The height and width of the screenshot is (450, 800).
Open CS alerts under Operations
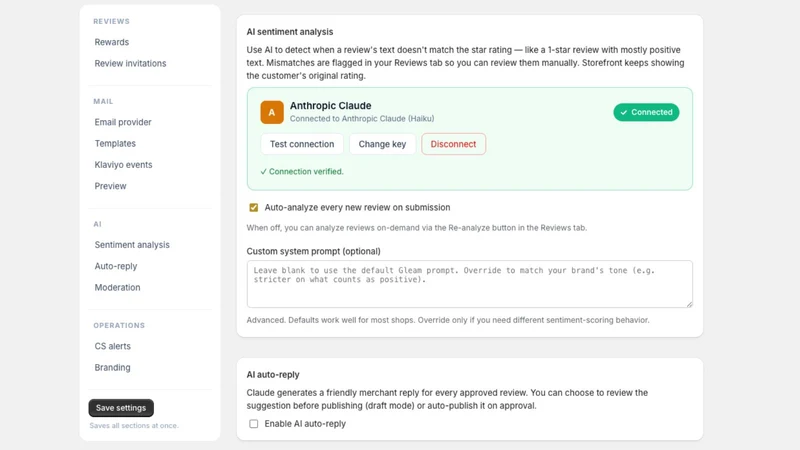click(112, 346)
